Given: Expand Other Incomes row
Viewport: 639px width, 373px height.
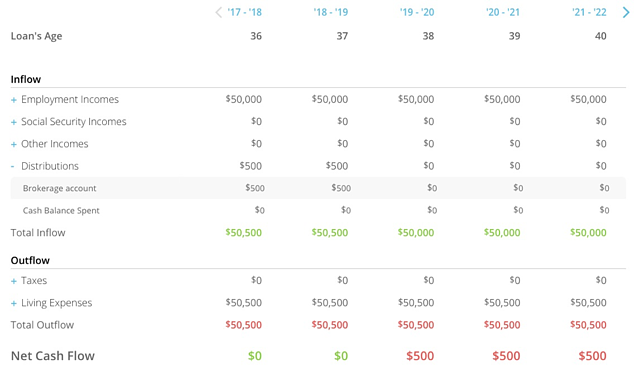Looking at the screenshot, I should (14, 144).
